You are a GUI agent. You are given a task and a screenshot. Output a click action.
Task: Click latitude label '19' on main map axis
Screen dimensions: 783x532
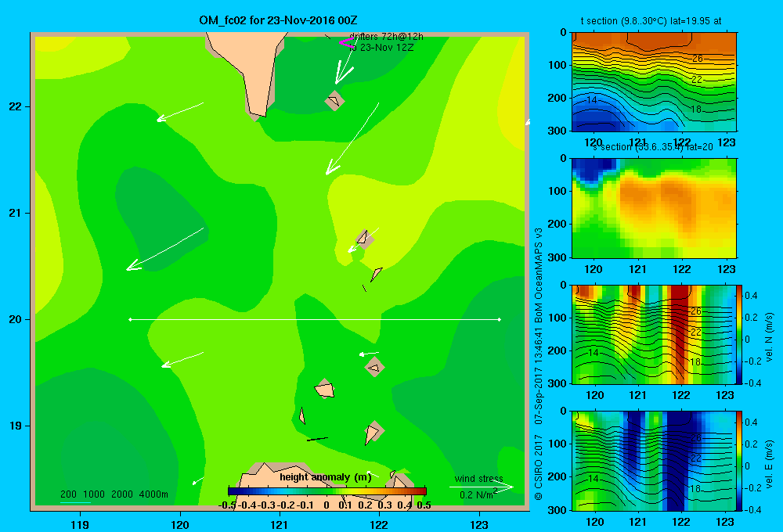(16, 426)
